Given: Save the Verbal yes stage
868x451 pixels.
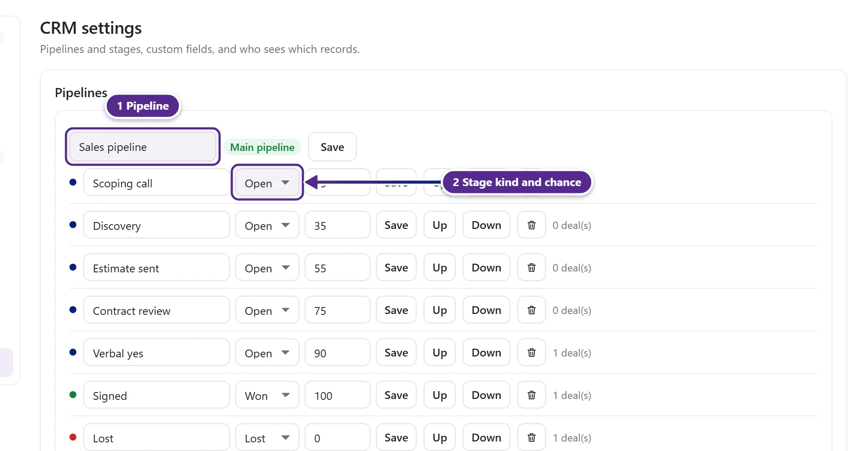Looking at the screenshot, I should (396, 353).
